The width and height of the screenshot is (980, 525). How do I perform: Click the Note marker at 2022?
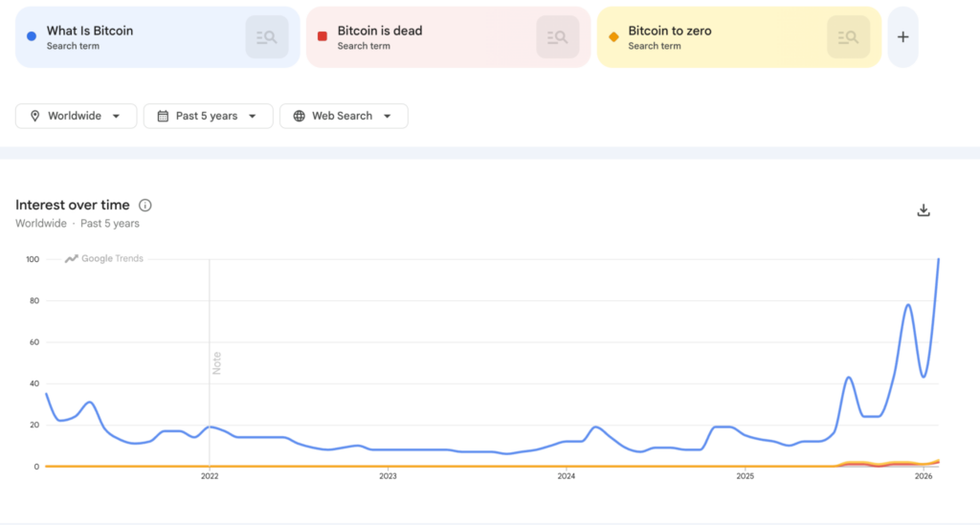click(x=216, y=362)
